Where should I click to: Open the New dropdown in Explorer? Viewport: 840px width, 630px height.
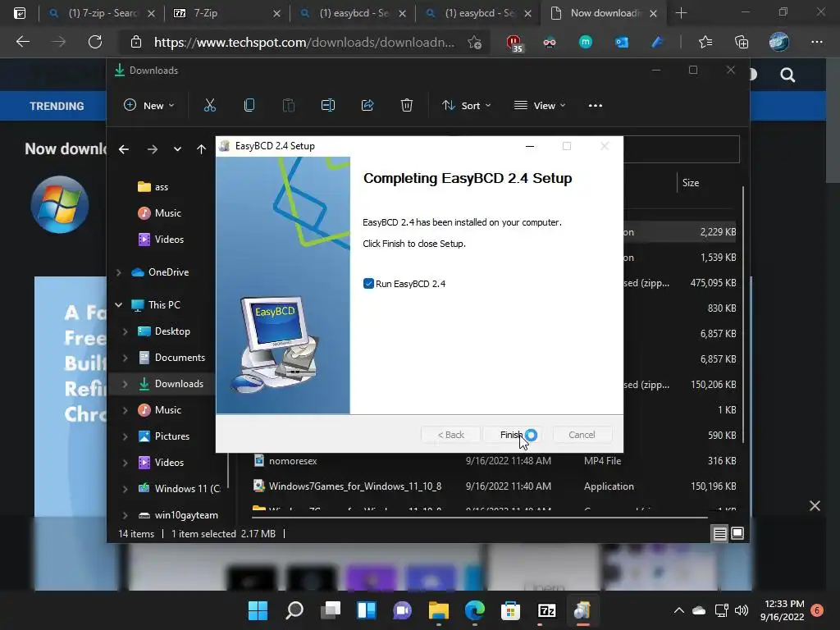[149, 106]
